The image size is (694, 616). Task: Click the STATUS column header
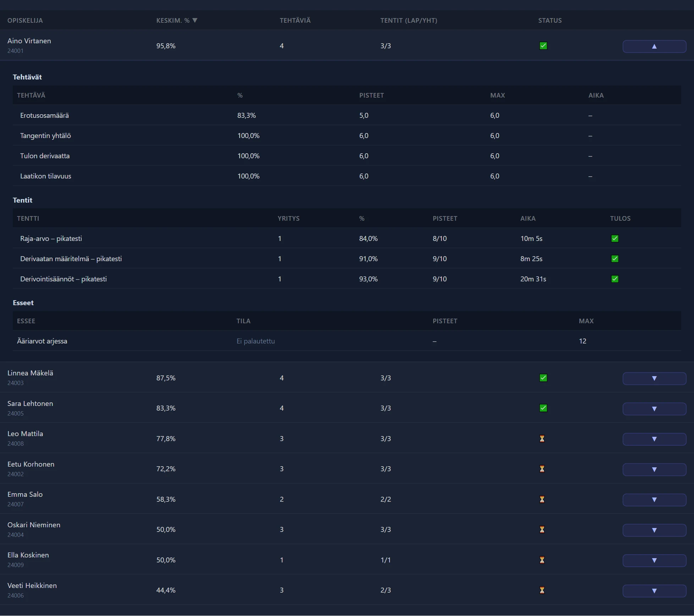tap(550, 20)
